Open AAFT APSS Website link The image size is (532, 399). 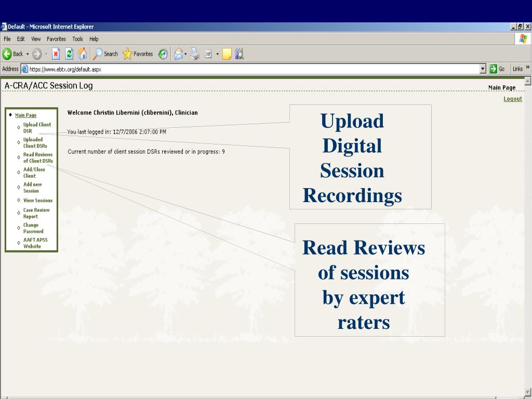click(35, 243)
